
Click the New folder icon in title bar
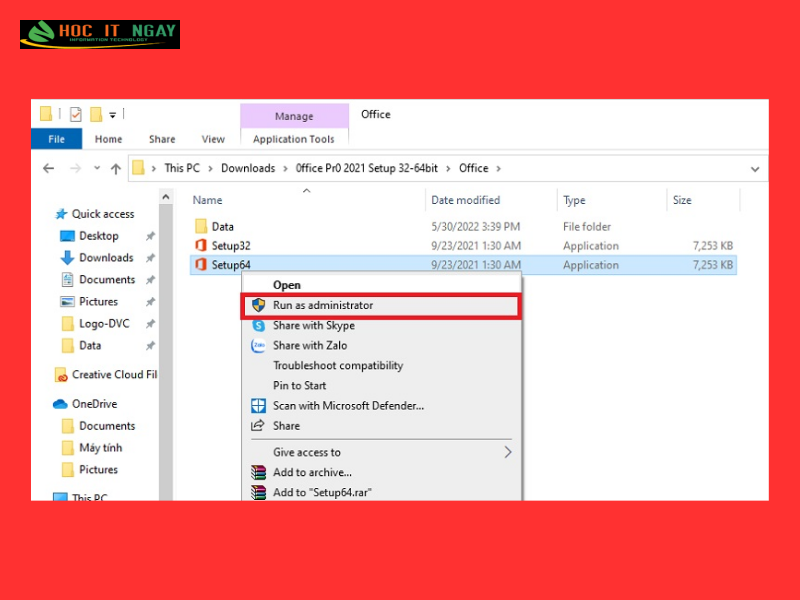point(96,114)
